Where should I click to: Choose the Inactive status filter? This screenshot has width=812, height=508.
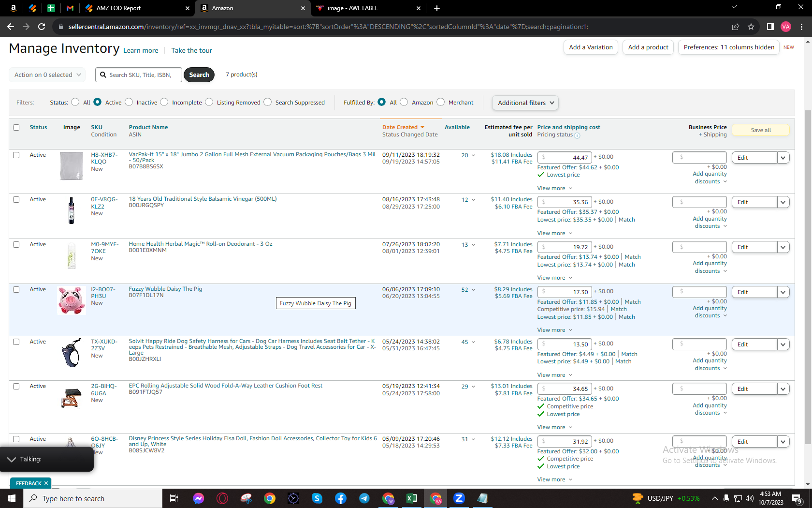[x=129, y=102]
